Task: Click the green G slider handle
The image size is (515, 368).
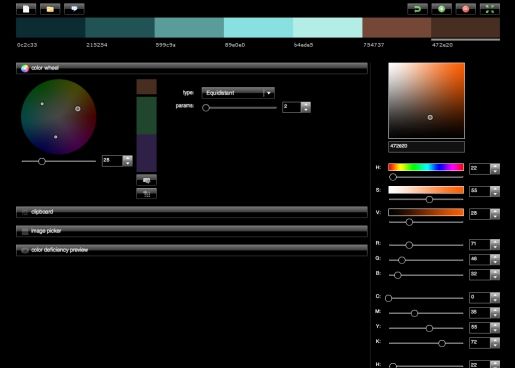Action: [x=402, y=260]
